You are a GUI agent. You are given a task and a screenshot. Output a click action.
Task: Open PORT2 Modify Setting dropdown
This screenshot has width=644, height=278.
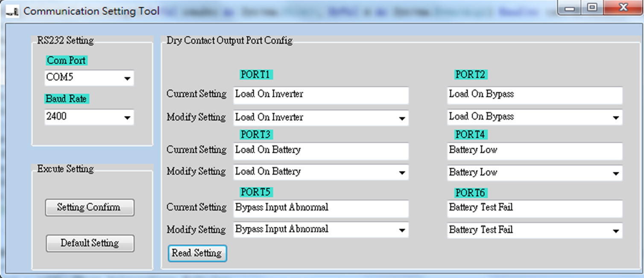click(x=615, y=118)
